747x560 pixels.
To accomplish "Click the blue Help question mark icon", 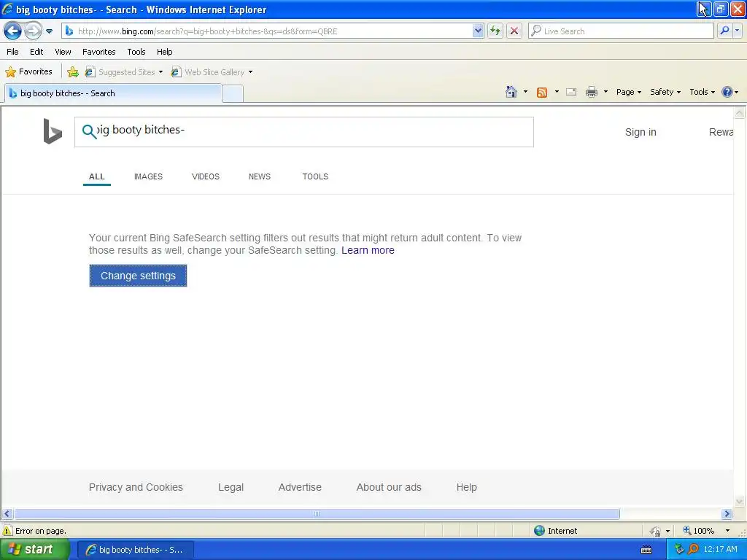I will [727, 92].
